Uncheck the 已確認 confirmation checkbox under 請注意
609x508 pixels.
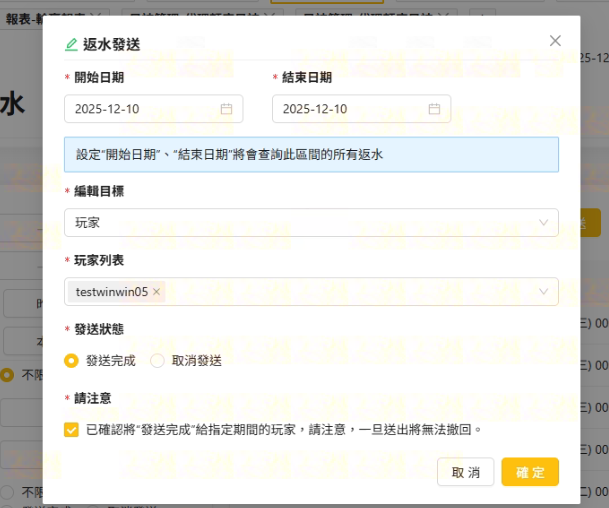(x=71, y=429)
